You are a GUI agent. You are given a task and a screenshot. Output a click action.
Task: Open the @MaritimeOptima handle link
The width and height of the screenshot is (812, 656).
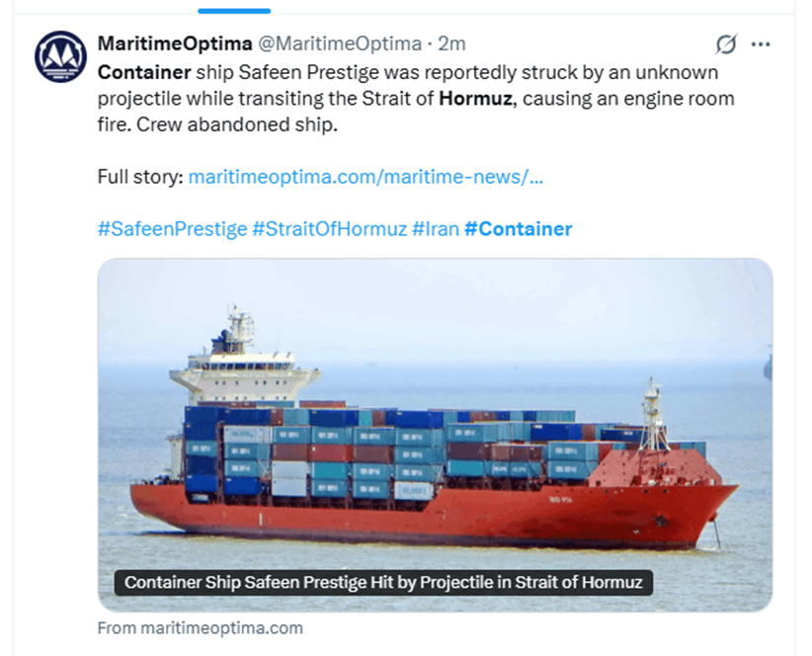click(x=341, y=43)
